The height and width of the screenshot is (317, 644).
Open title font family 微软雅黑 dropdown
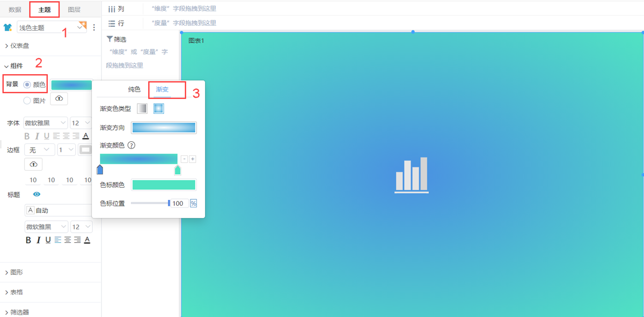[x=46, y=227]
